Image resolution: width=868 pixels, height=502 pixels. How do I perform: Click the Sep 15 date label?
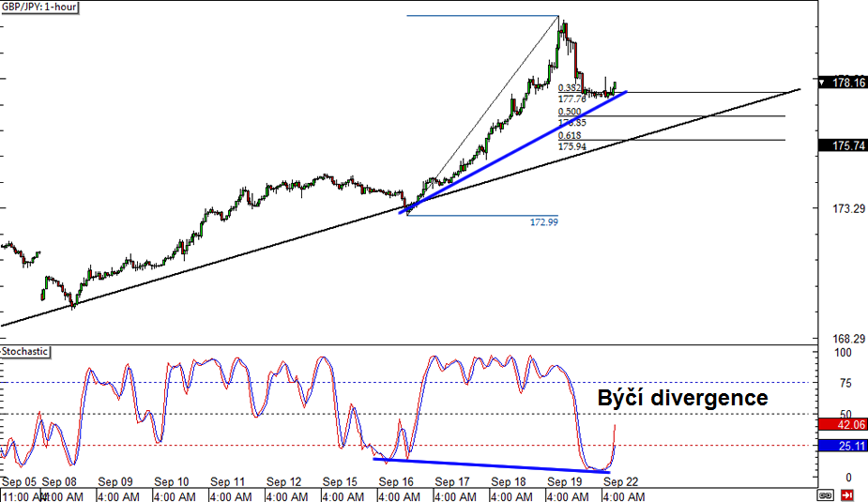(x=340, y=482)
